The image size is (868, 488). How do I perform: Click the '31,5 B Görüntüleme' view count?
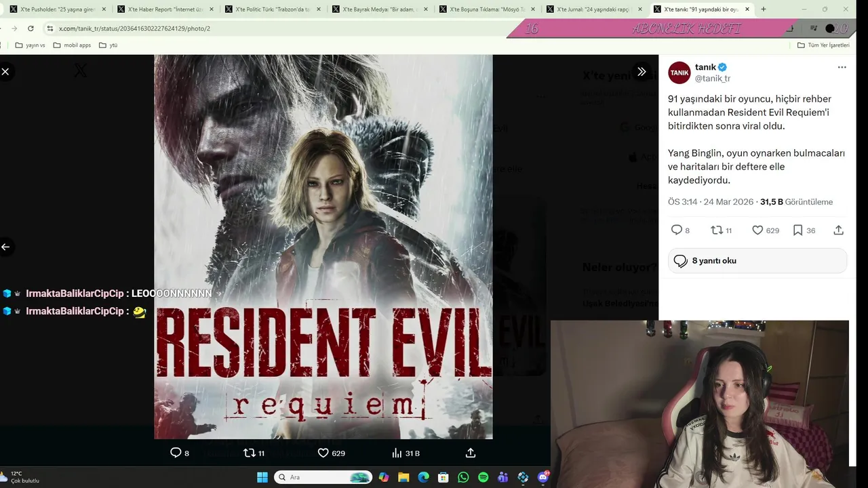pyautogui.click(x=796, y=202)
